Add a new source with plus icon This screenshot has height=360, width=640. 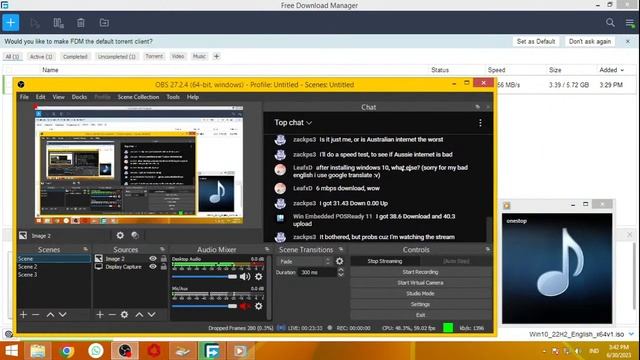tap(100, 315)
